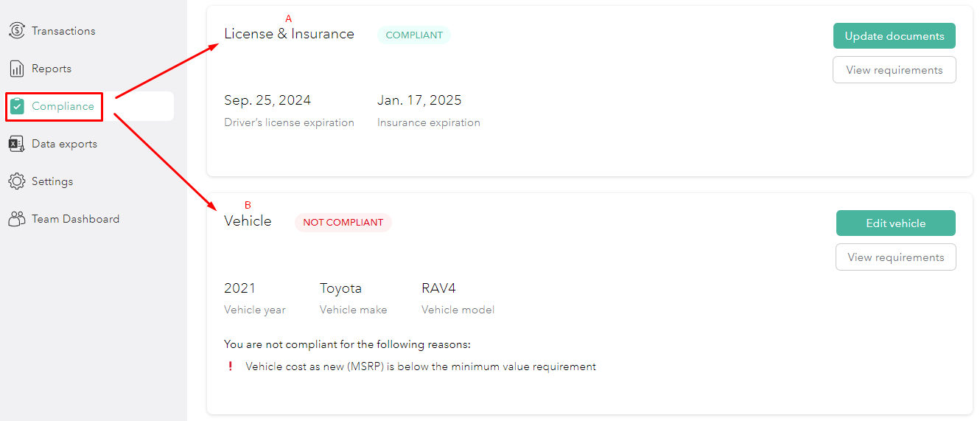Click the Settings gear icon
The width and height of the screenshot is (980, 421).
click(x=16, y=181)
